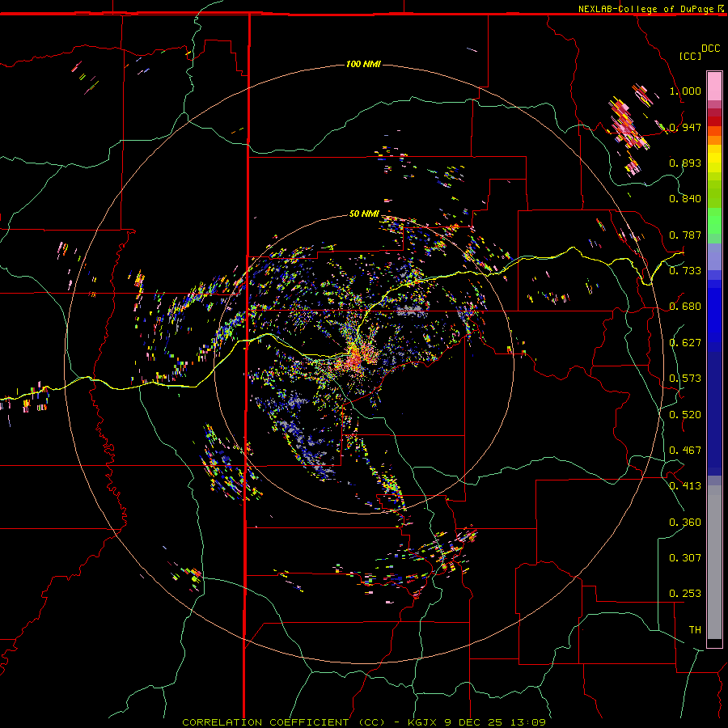Pick the 0.840 scale value
The image size is (728, 728).
tap(685, 199)
